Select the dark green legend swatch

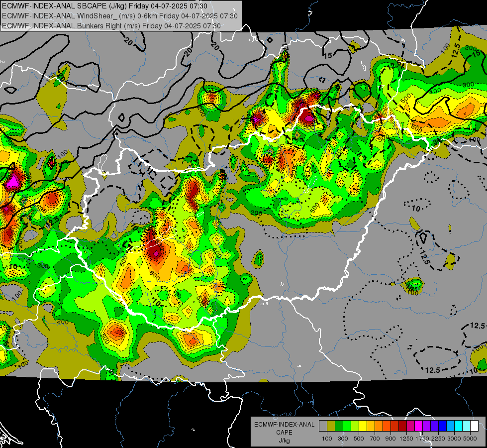(x=339, y=426)
